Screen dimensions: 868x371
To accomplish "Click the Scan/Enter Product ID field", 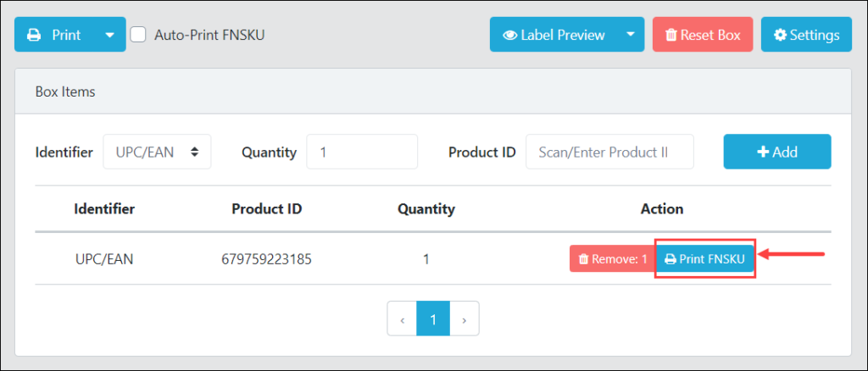I will point(609,152).
